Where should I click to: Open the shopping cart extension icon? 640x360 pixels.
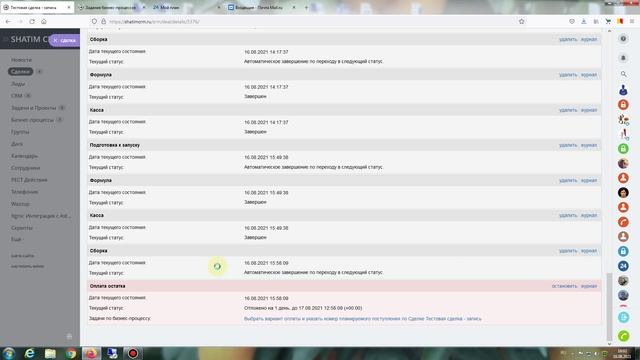click(x=608, y=21)
